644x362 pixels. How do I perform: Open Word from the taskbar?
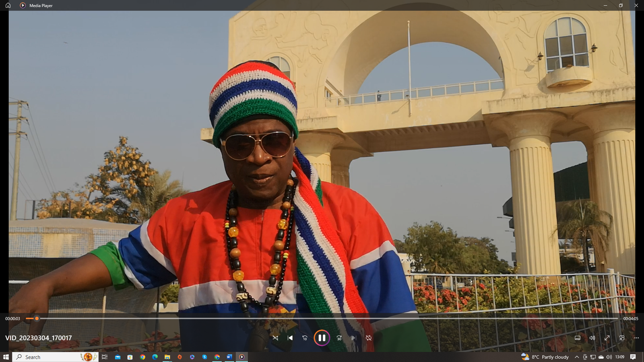[229, 357]
